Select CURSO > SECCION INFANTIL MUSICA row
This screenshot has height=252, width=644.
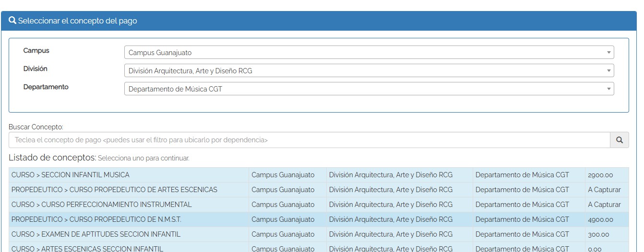pyautogui.click(x=71, y=175)
